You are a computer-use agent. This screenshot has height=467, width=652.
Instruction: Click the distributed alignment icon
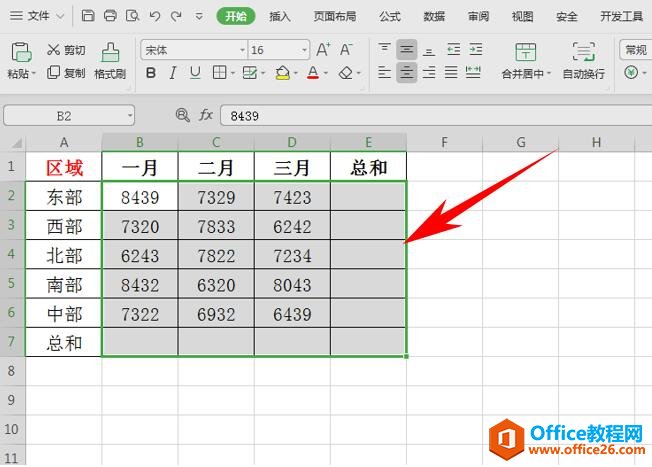[473, 73]
